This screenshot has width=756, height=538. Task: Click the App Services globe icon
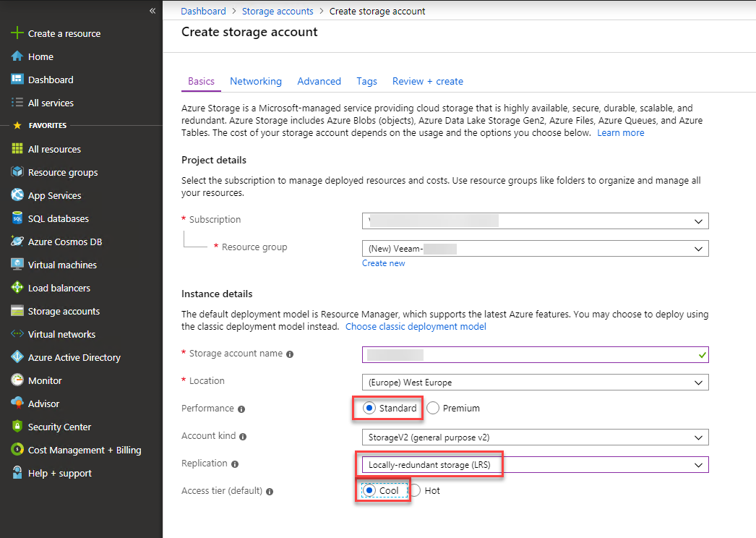tap(17, 195)
